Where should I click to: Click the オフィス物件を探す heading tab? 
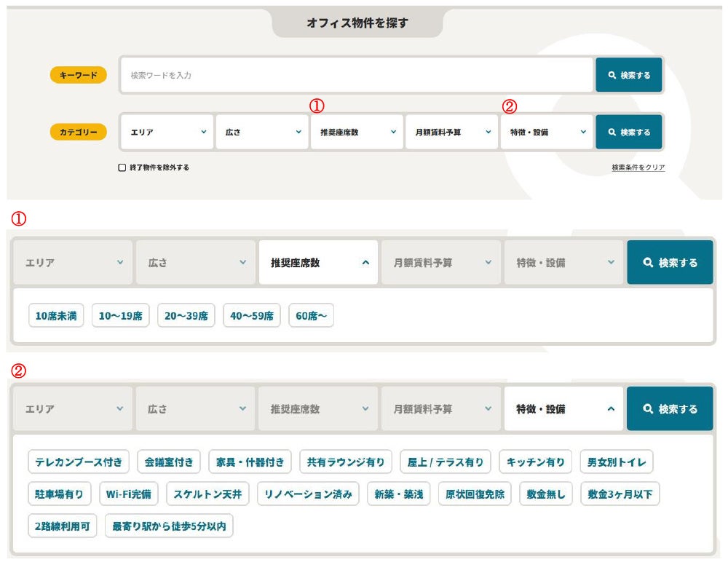357,23
